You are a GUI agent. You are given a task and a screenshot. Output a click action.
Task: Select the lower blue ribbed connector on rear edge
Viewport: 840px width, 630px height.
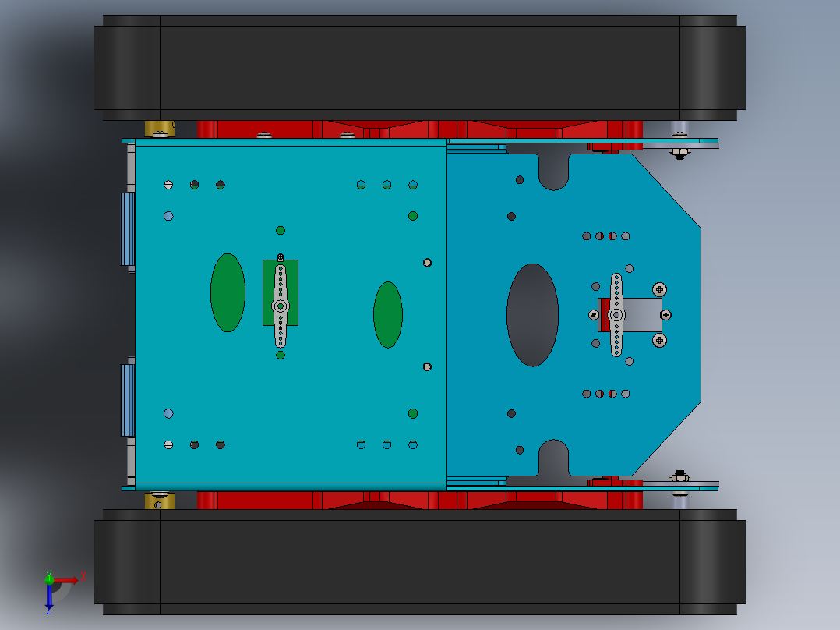pyautogui.click(x=128, y=400)
